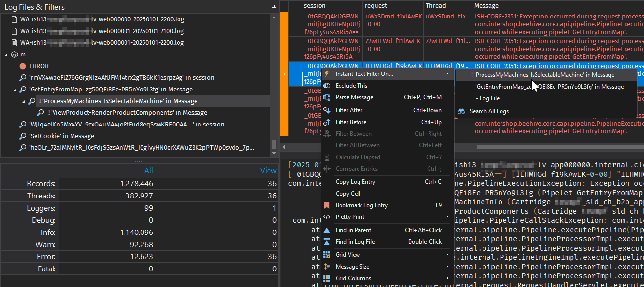The image size is (644, 287).
Task: Click the magnifier icon of the 'fizOLr_72aJMNyItR' filter
Action: click(23, 148)
